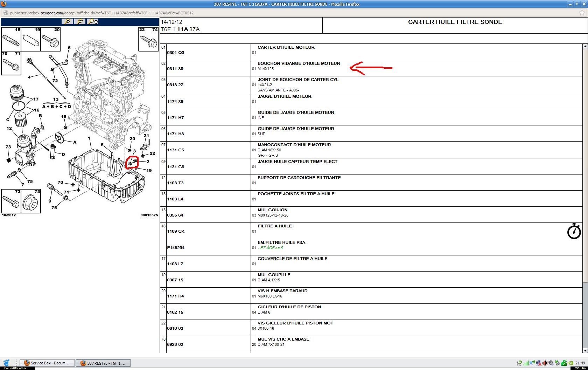Click the site identity globe in address bar
This screenshot has height=370, width=588.
pyautogui.click(x=6, y=13)
